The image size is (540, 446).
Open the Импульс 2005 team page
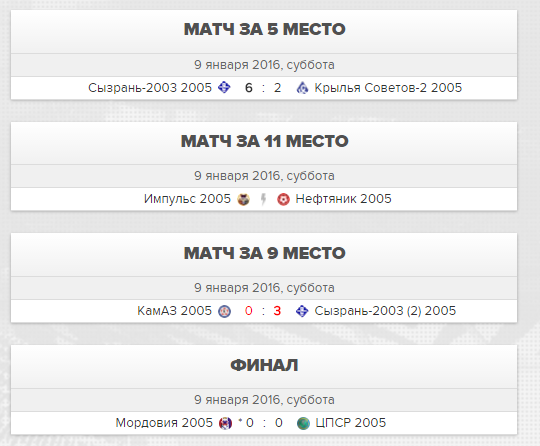pos(187,199)
